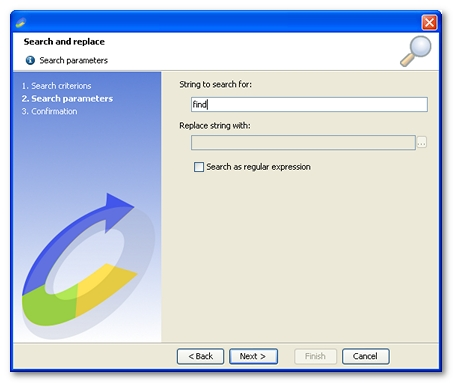This screenshot has height=383, width=453.
Task: Click the Search and replace heading
Action: coord(64,42)
